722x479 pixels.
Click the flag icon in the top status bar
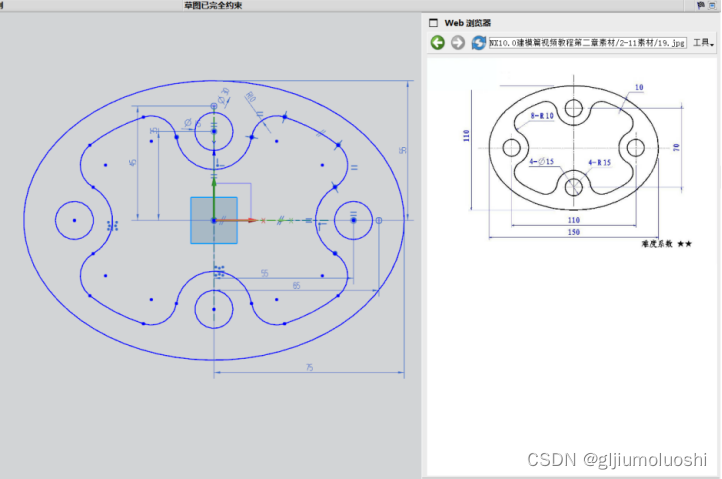click(701, 5)
